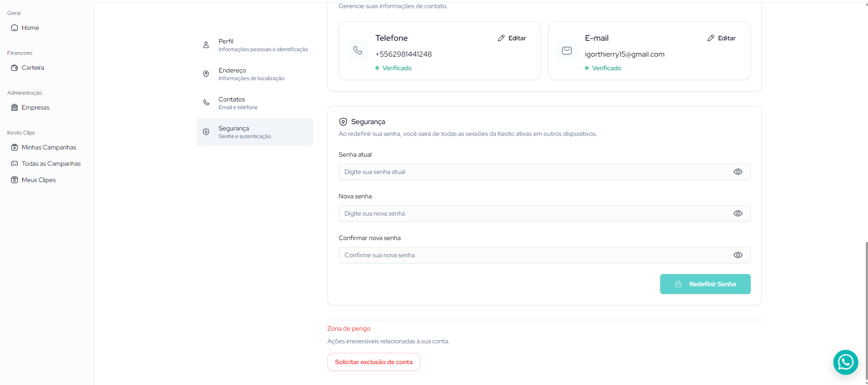
Task: Toggle visibility of confirm password field
Action: coord(738,255)
